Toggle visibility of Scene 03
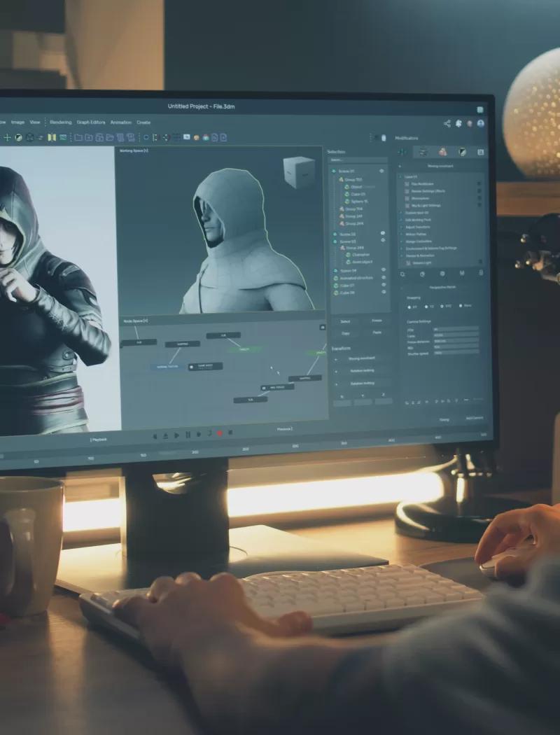 (383, 240)
